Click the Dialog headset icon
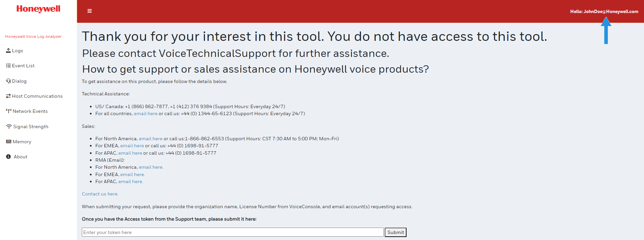Viewport: 644px width, 240px height. coord(8,81)
